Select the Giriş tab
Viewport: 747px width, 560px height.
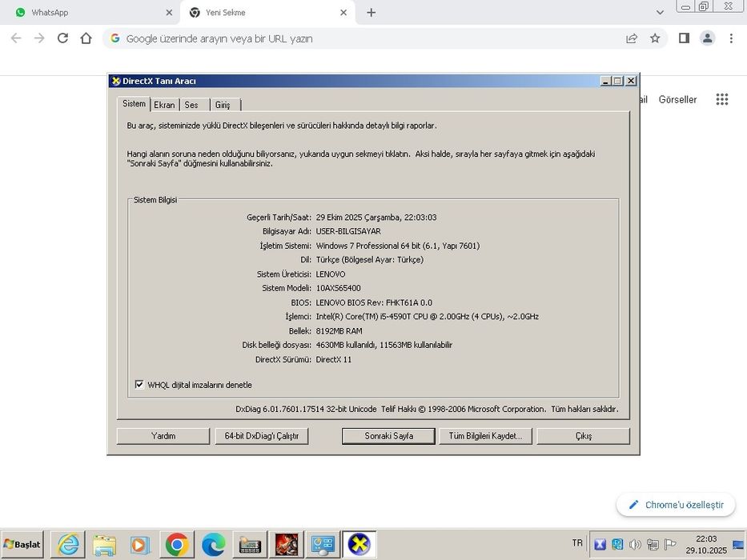click(223, 105)
